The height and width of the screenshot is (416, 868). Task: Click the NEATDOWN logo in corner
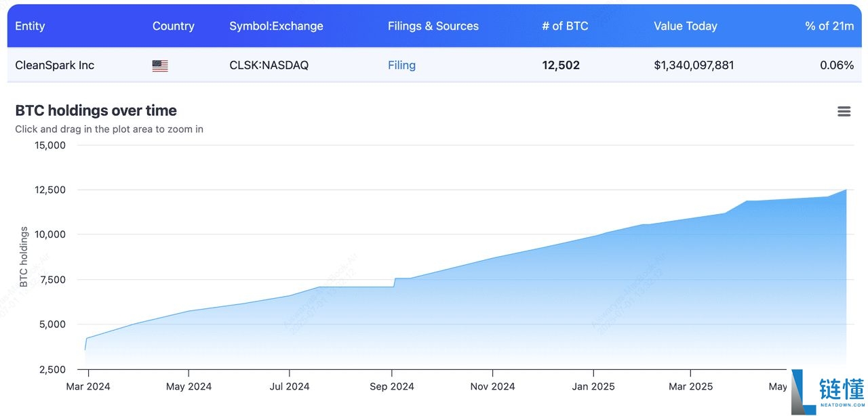click(x=829, y=392)
